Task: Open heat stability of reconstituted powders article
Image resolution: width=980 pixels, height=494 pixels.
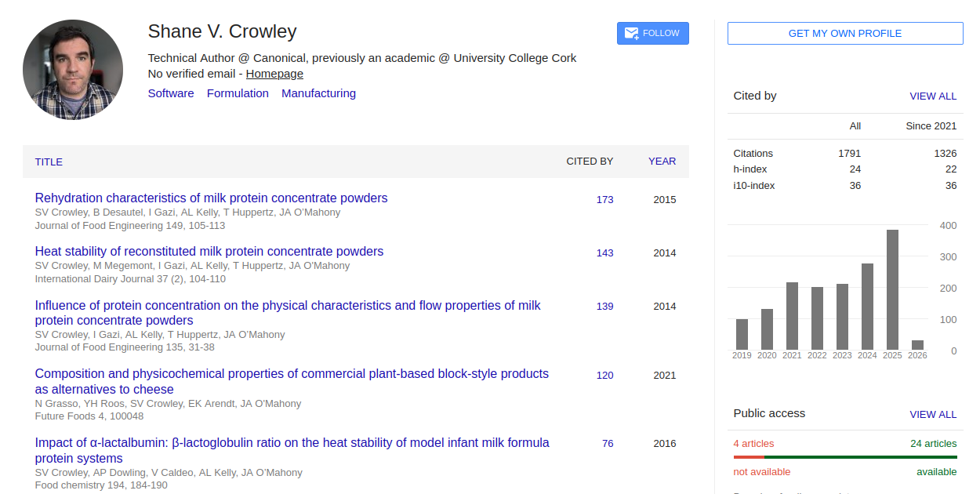Action: (209, 251)
